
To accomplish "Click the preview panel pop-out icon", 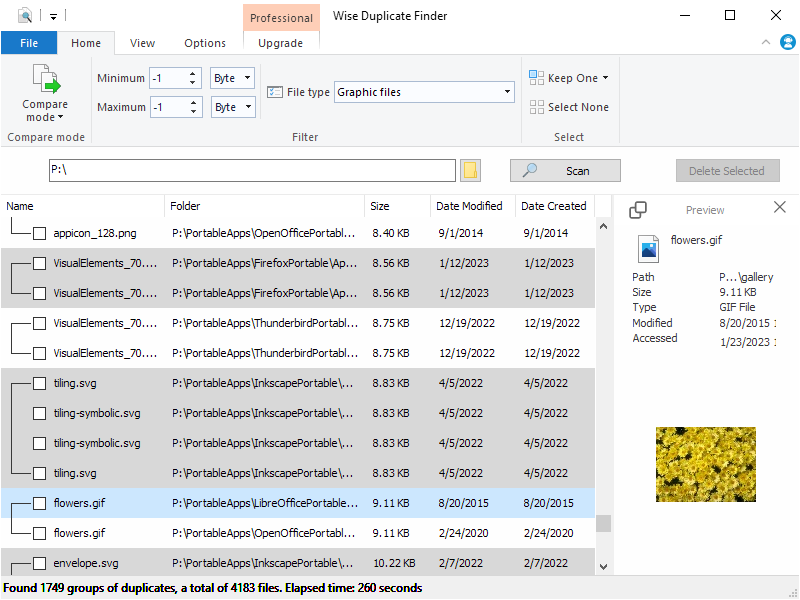I will pyautogui.click(x=637, y=209).
